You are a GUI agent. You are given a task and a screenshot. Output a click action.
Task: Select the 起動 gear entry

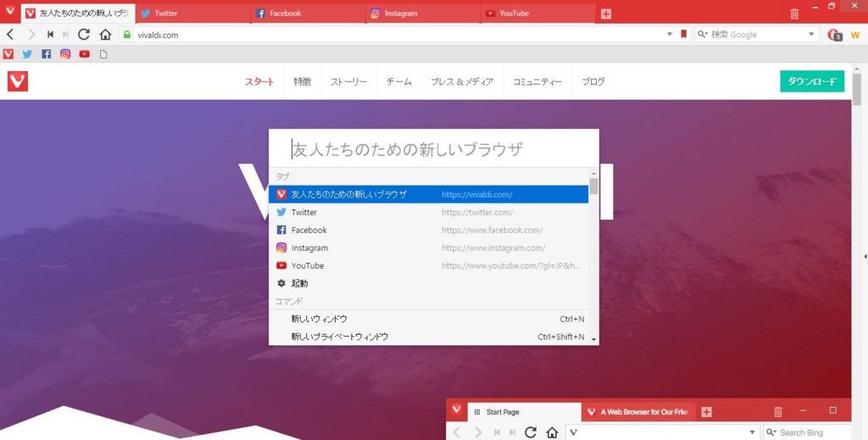click(428, 283)
